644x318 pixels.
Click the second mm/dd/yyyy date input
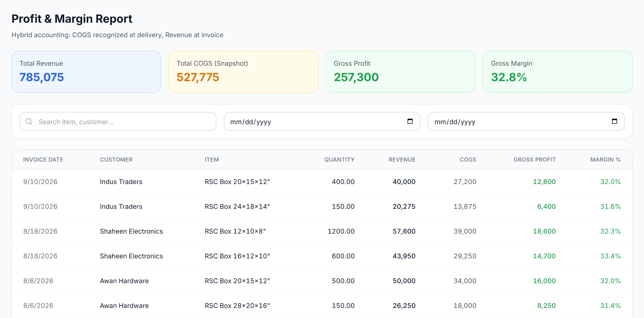(526, 121)
